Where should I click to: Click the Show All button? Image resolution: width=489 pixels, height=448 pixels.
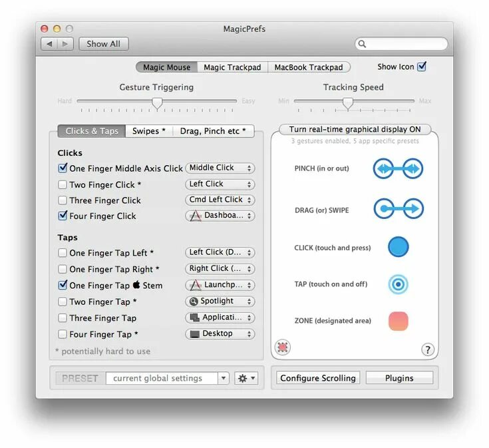pos(104,44)
